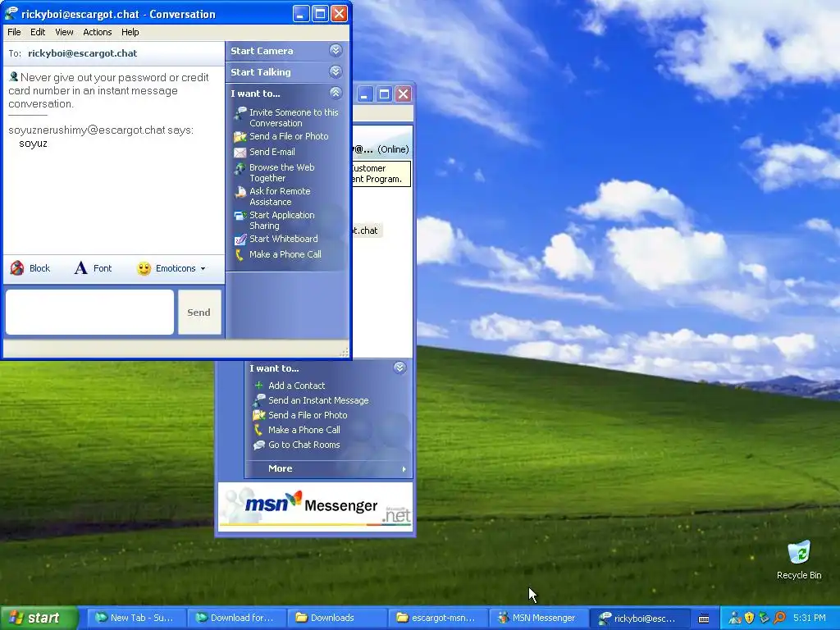Collapse the MSN Messenger window's I want to panel

tap(399, 367)
